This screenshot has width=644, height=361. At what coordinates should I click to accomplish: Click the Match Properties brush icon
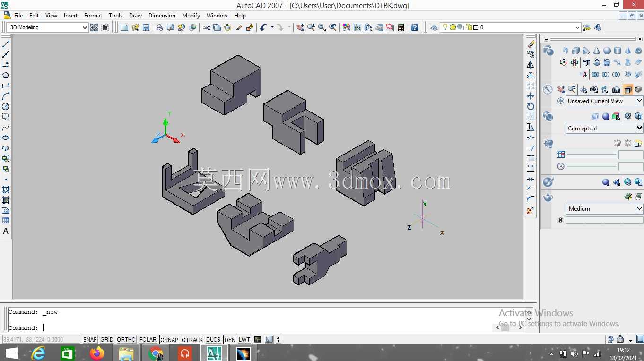click(x=239, y=27)
